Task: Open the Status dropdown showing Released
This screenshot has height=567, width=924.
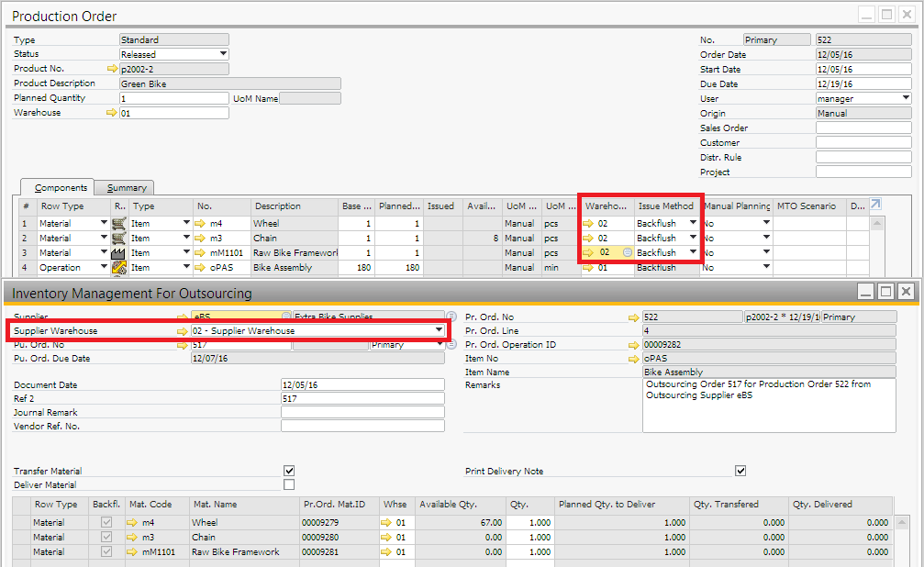Action: [223, 54]
